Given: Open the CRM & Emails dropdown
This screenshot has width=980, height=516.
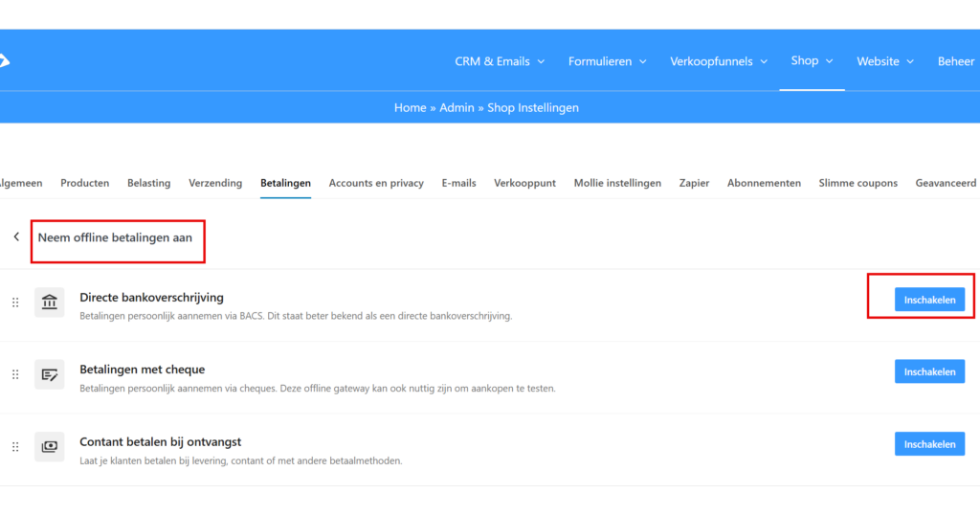Looking at the screenshot, I should pos(500,61).
